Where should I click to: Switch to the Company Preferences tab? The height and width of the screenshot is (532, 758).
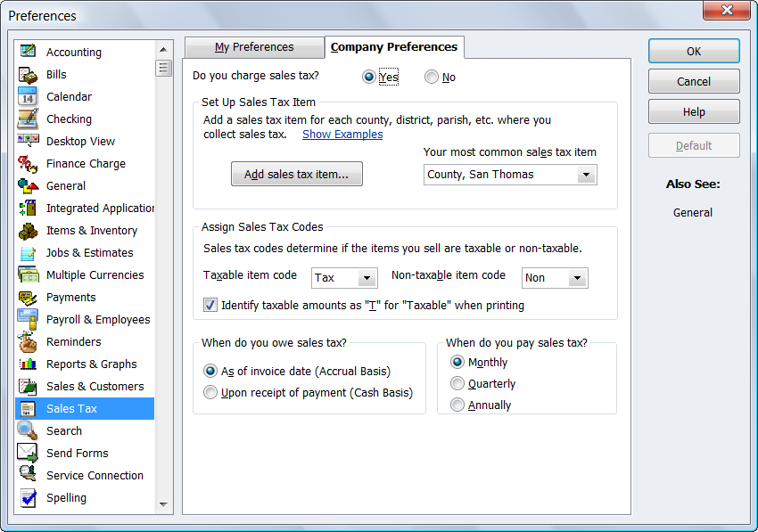click(394, 47)
